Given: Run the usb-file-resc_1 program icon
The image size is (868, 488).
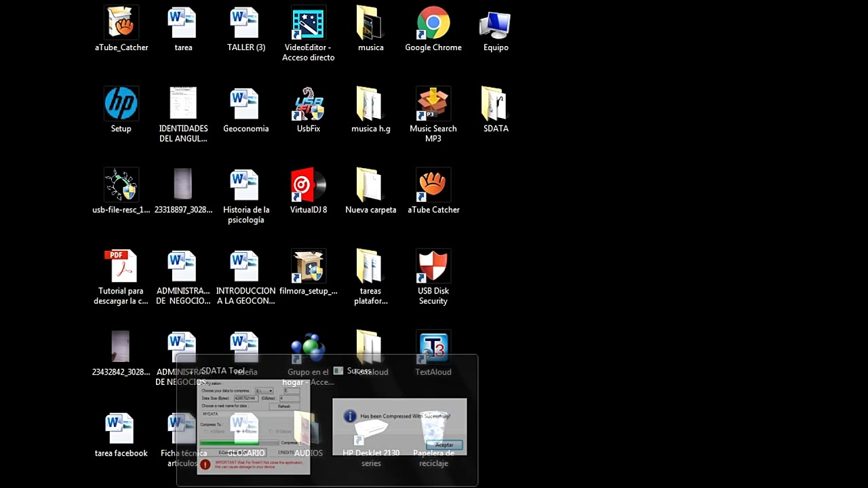Looking at the screenshot, I should [x=121, y=191].
